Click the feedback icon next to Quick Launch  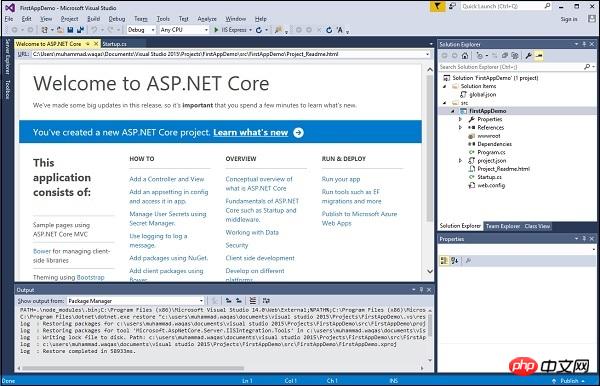(x=452, y=6)
